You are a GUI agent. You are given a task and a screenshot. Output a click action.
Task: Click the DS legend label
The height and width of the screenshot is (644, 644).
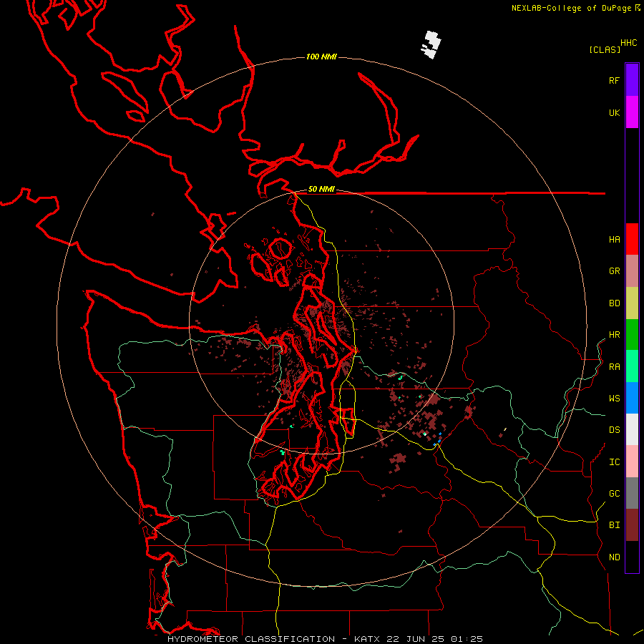coord(614,430)
